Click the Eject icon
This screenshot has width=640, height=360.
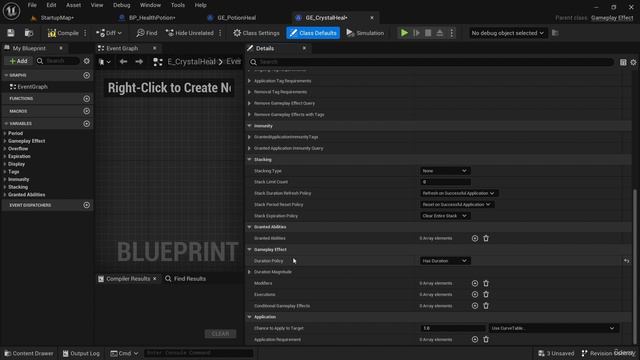tap(440, 33)
